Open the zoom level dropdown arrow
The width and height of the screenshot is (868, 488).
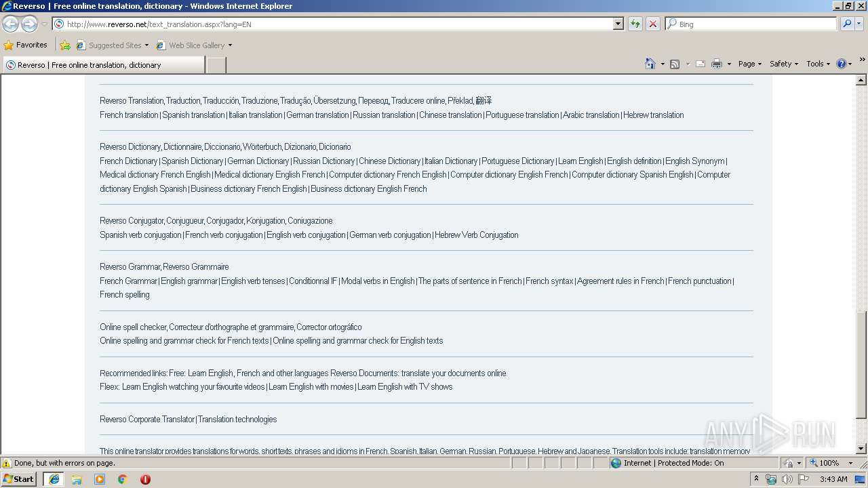pyautogui.click(x=850, y=463)
